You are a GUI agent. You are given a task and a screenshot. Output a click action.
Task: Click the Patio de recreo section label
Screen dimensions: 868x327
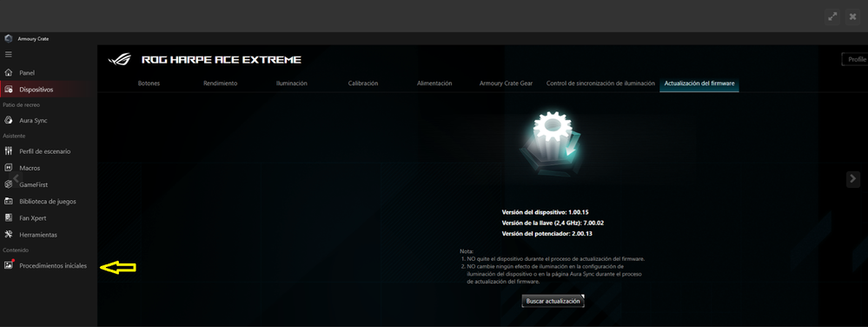pyautogui.click(x=21, y=104)
